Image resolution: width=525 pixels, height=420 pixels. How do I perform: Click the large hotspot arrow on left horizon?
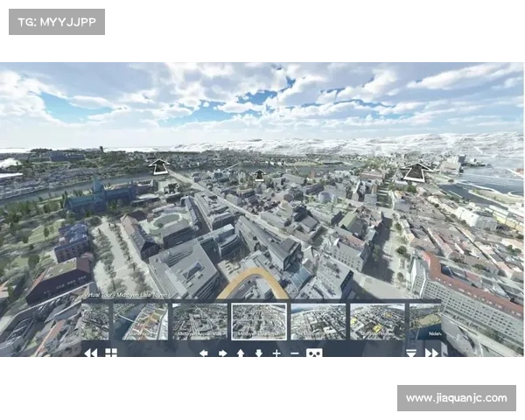[158, 166]
